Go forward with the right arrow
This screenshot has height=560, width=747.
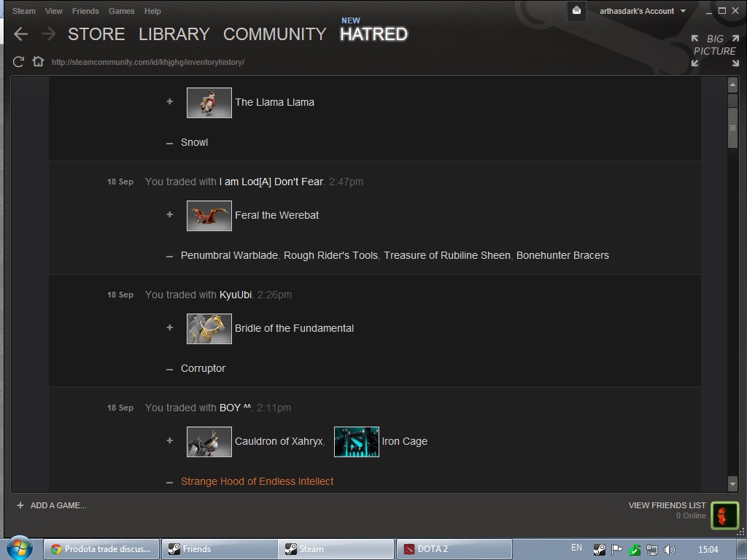point(48,34)
